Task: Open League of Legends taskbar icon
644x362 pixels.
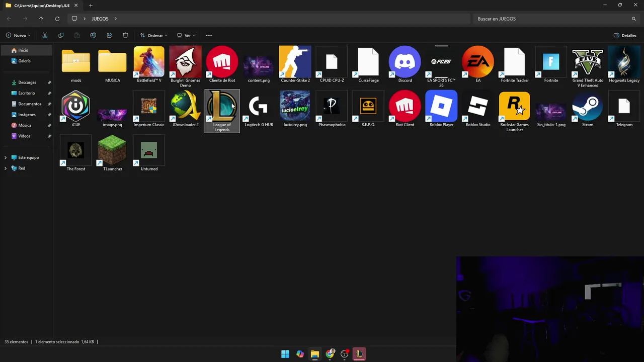Action: 359,354
